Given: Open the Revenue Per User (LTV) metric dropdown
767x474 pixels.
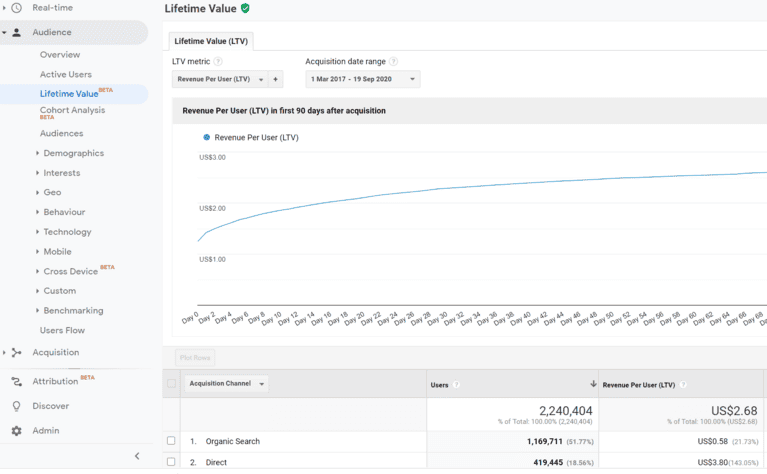Looking at the screenshot, I should click(220, 79).
